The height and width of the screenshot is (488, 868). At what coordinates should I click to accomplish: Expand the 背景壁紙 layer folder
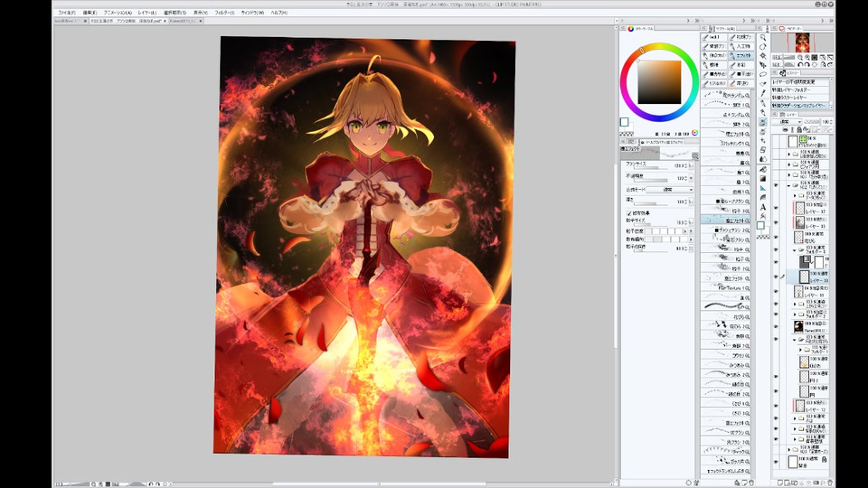point(795,439)
